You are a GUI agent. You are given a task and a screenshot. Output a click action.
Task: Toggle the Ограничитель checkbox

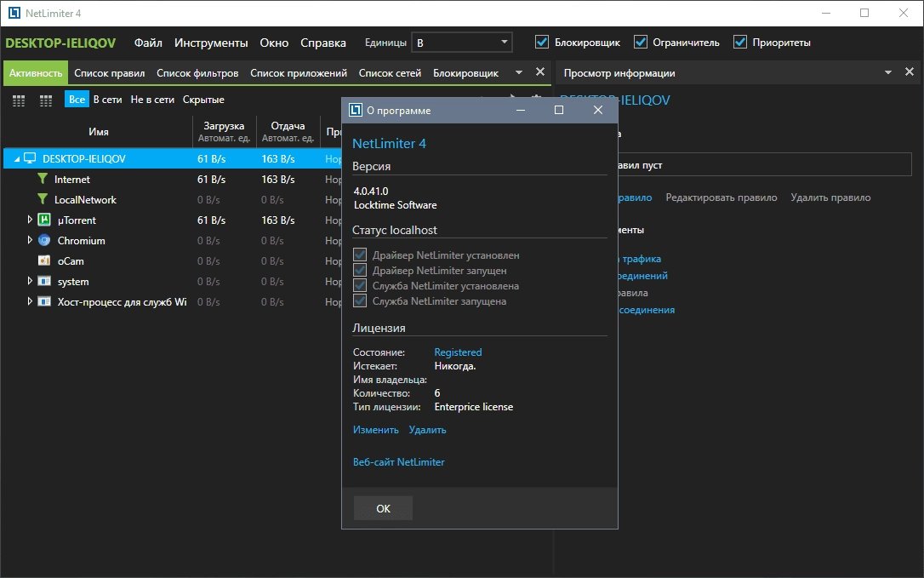(640, 42)
